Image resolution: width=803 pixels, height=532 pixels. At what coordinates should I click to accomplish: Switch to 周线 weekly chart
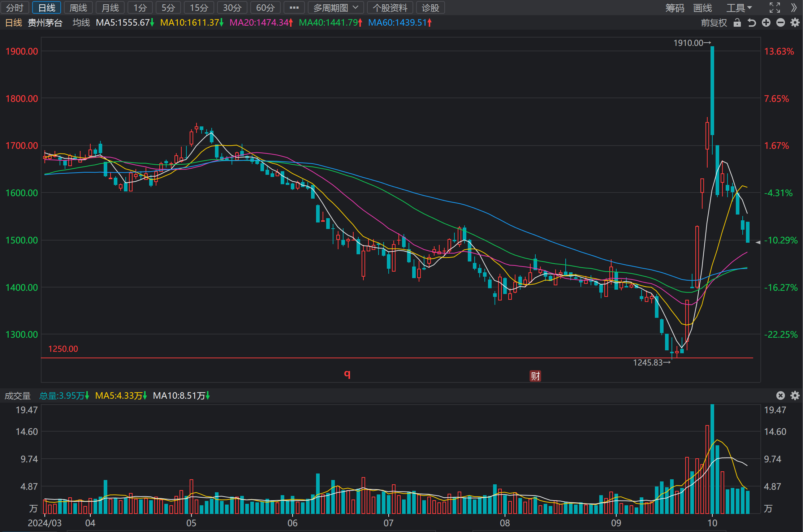(78, 8)
